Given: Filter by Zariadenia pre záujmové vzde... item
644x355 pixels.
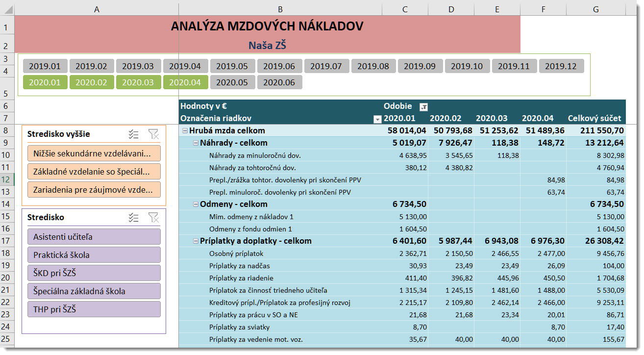Looking at the screenshot, I should click(94, 189).
